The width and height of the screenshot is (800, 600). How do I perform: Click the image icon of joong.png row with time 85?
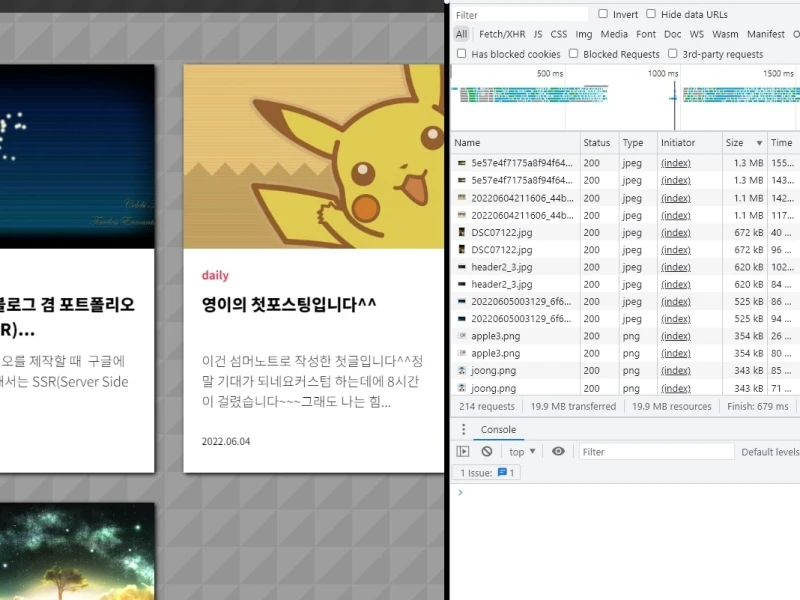462,370
